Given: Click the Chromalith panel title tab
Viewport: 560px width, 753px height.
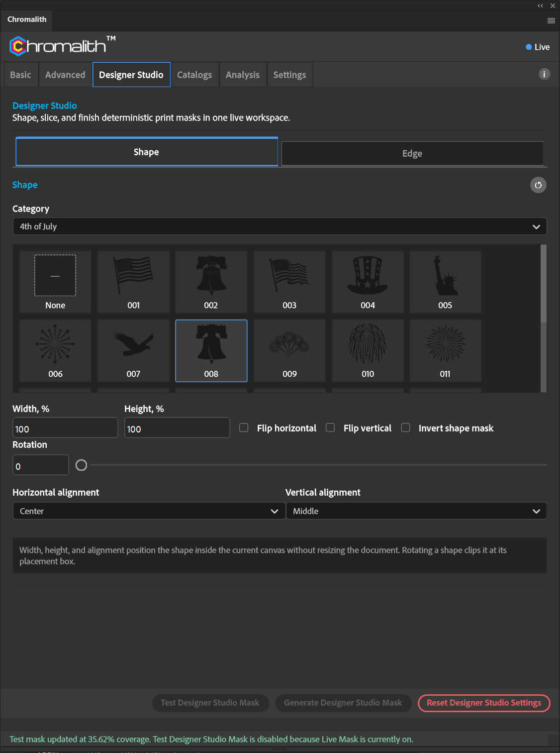Looking at the screenshot, I should 27,19.
